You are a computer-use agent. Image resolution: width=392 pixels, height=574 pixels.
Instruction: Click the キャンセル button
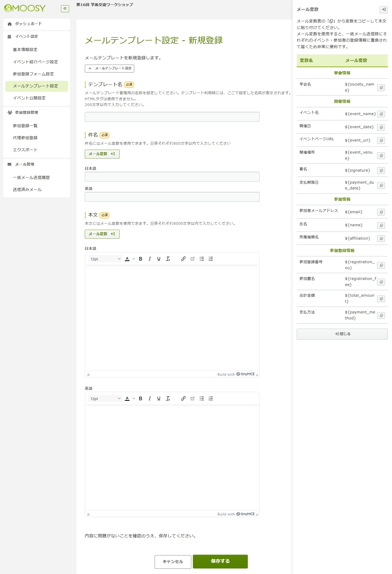(173, 562)
